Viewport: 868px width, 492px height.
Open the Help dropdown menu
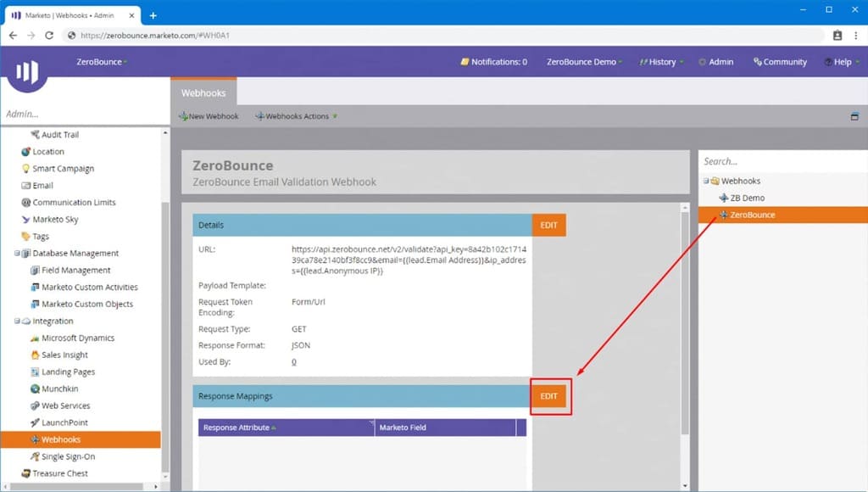click(x=842, y=62)
